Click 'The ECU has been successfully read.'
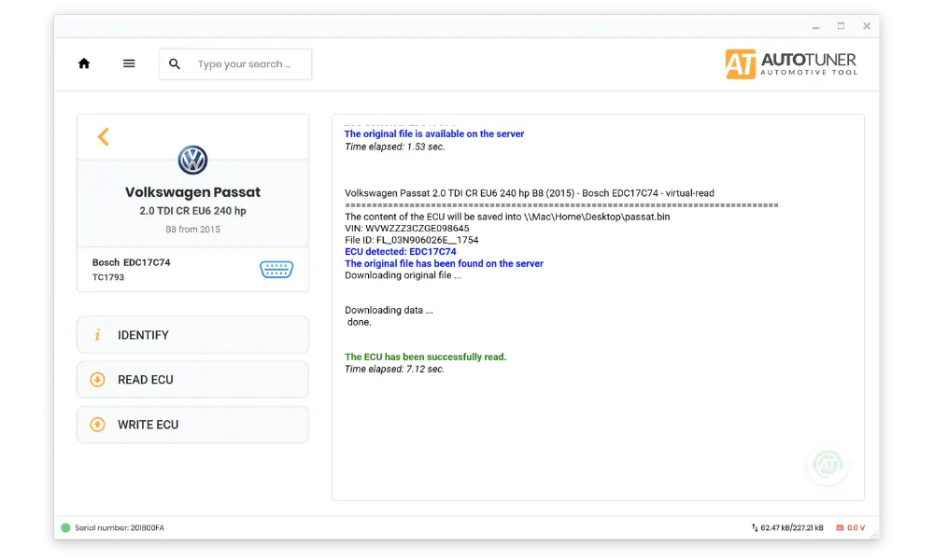 pos(425,357)
